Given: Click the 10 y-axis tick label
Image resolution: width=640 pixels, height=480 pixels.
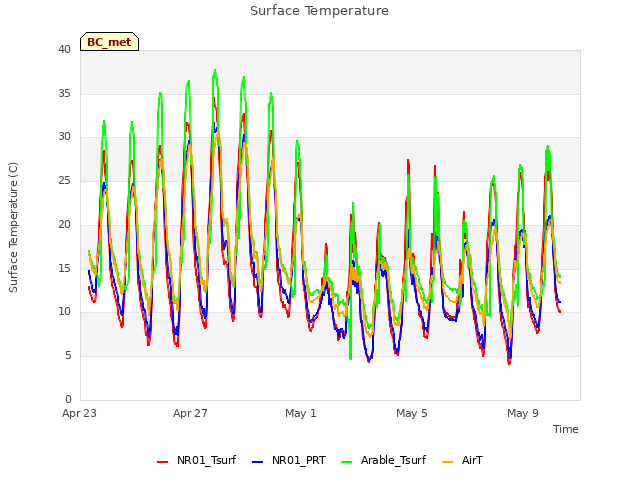Looking at the screenshot, I should 64,312.
